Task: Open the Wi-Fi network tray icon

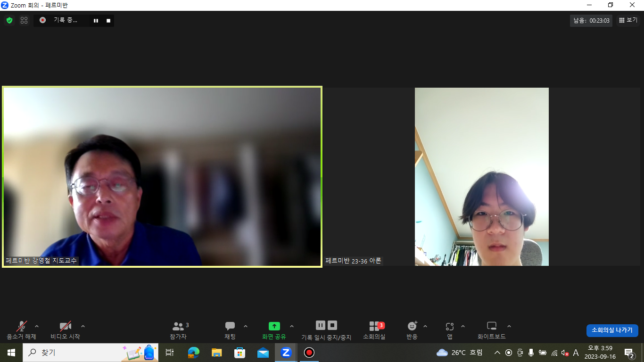Action: coord(554,353)
